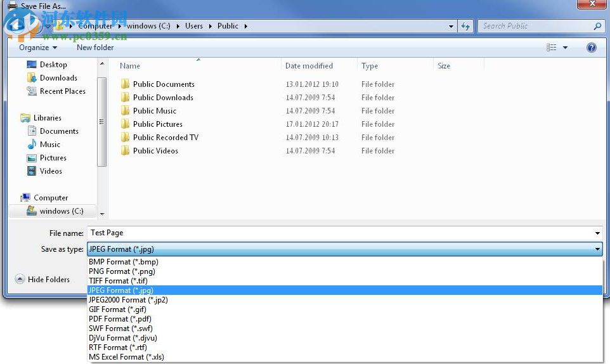610x364 pixels.
Task: Select TIFF Format (*.tif) option
Action: [x=345, y=281]
